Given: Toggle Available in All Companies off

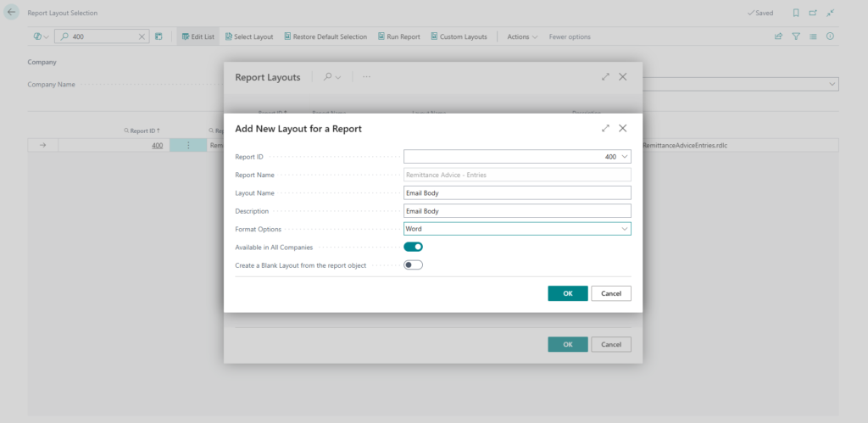Looking at the screenshot, I should click(413, 247).
